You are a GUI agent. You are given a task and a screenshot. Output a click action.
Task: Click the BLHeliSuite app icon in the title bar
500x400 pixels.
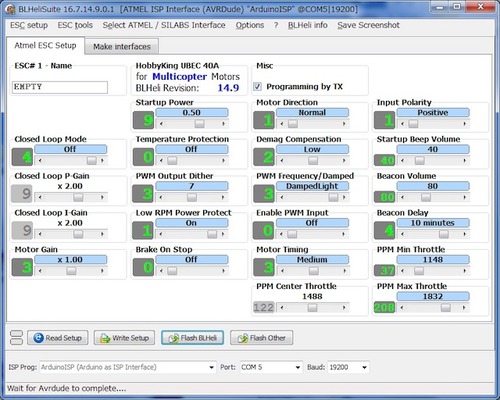point(11,9)
